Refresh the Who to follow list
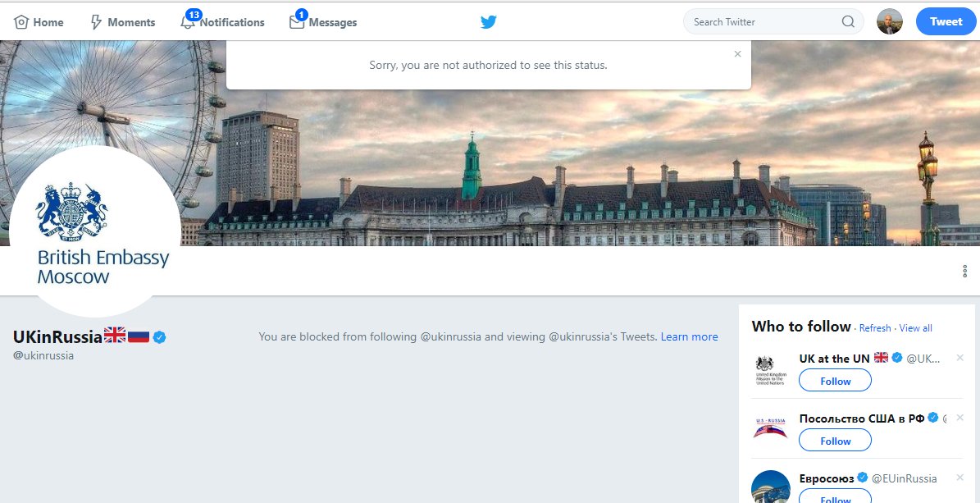The width and height of the screenshot is (980, 503). [x=875, y=328]
